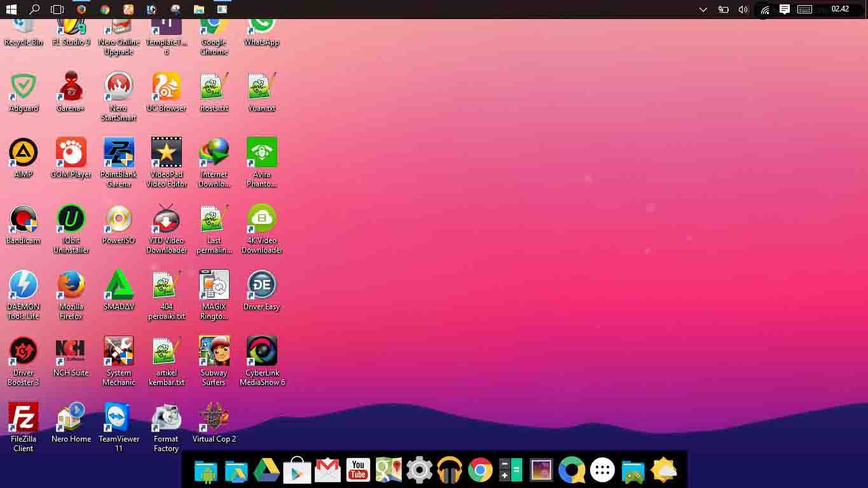
Task: Open the UC Browser desktop shortcut
Action: 167,92
